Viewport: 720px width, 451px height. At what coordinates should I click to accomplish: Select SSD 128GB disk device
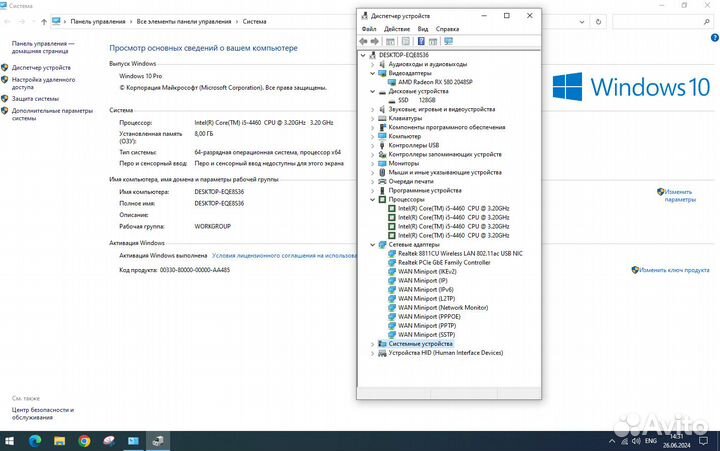click(x=416, y=100)
